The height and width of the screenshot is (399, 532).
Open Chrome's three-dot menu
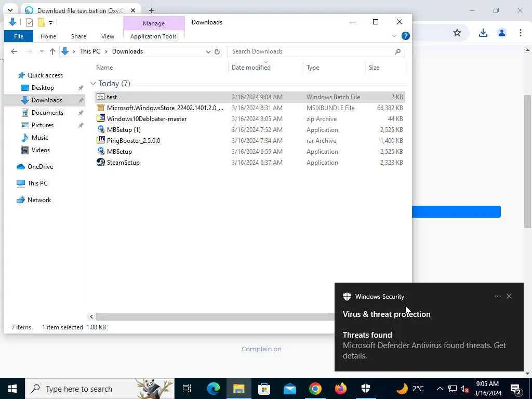coord(520,33)
